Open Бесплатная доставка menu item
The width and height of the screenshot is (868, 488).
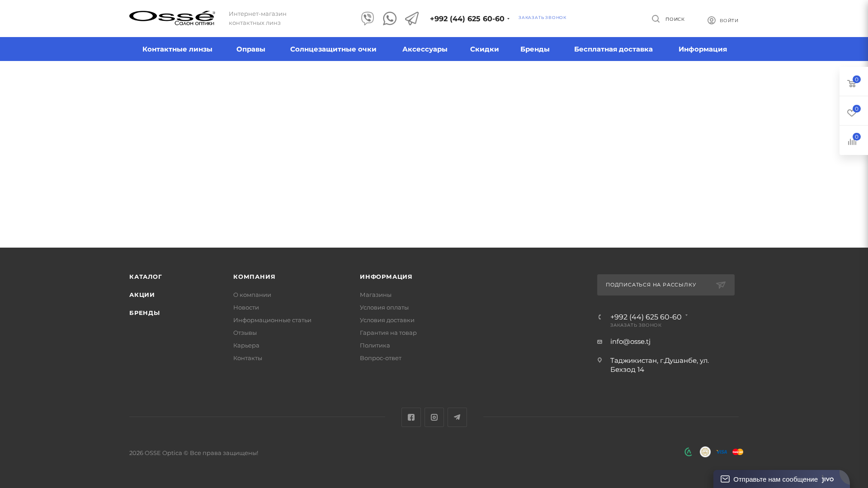coord(613,49)
